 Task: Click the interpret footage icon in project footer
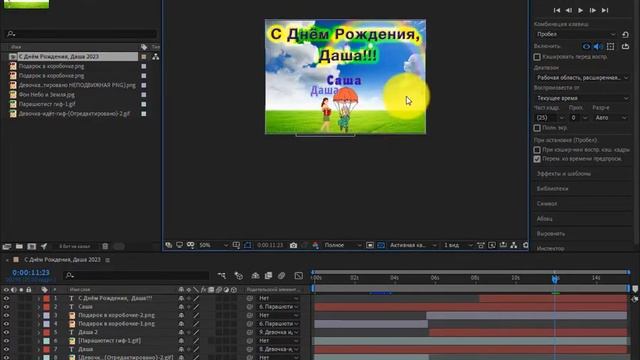[x=7, y=247]
